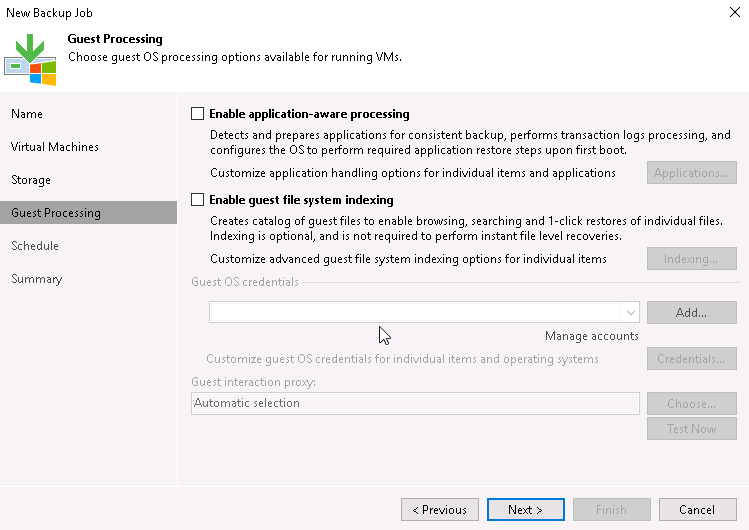Click the Guest interaction proxy field
The width and height of the screenshot is (749, 530).
[x=415, y=403]
